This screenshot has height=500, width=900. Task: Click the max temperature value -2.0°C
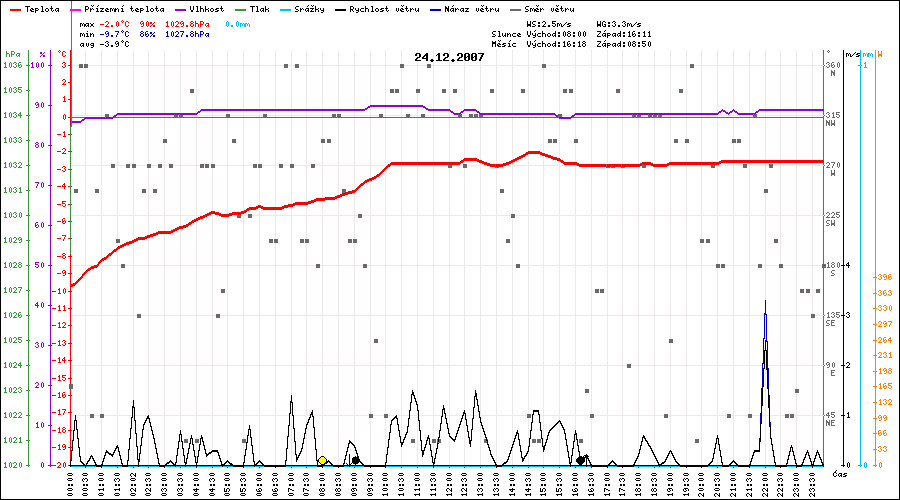coord(115,24)
